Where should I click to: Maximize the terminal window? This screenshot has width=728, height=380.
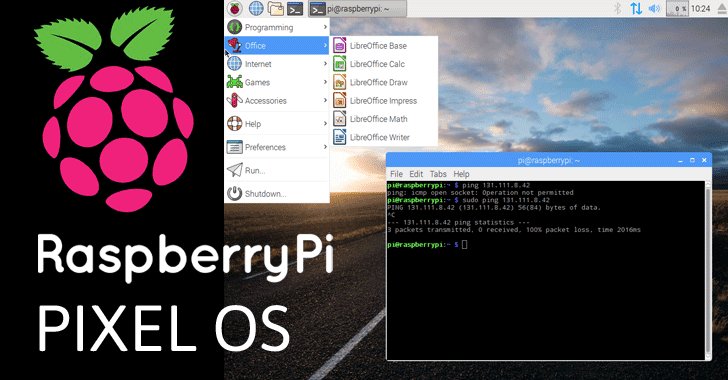692,160
